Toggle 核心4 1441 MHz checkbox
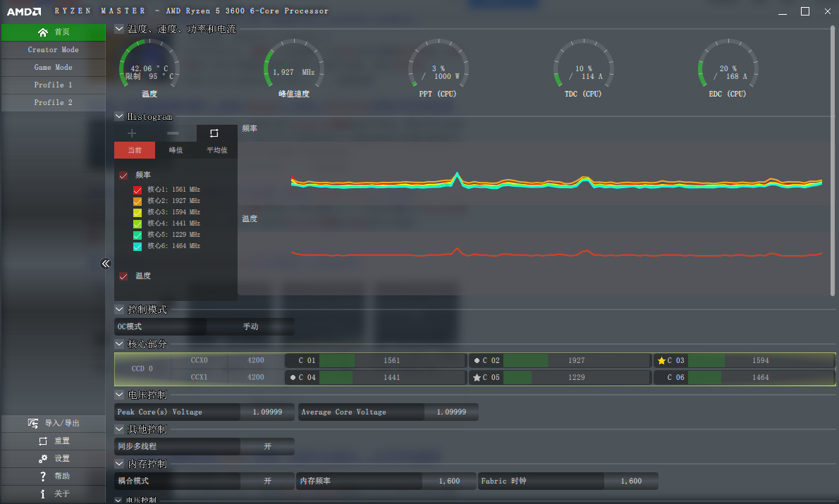839x504 pixels. click(x=137, y=223)
